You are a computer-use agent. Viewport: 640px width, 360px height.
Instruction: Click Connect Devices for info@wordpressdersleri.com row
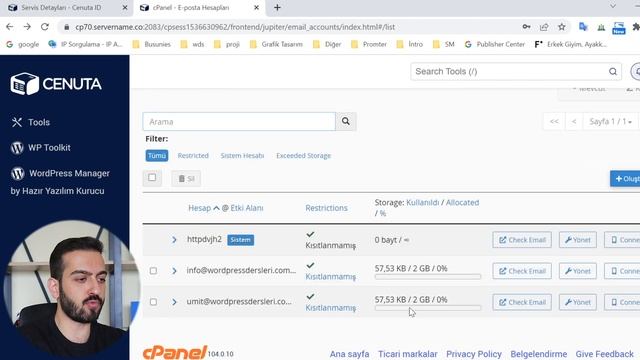tap(622, 271)
